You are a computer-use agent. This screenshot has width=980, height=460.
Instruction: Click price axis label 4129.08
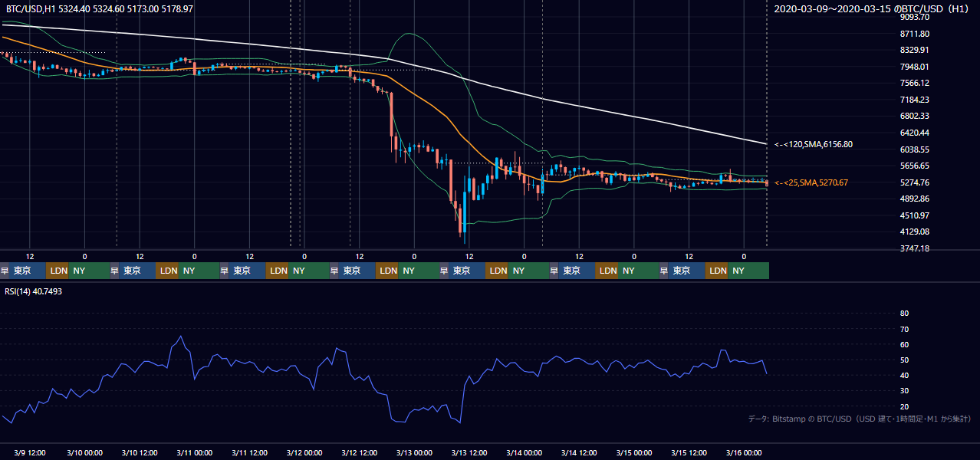pos(915,232)
